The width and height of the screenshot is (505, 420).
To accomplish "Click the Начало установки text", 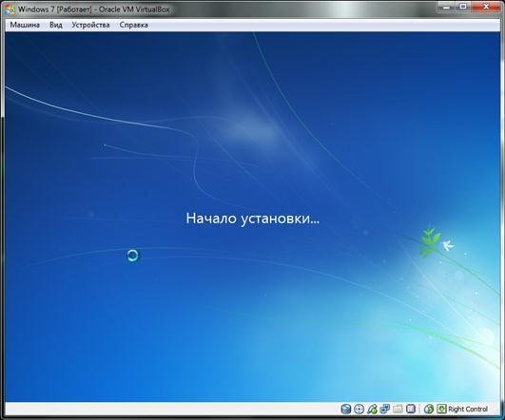I will pyautogui.click(x=253, y=219).
